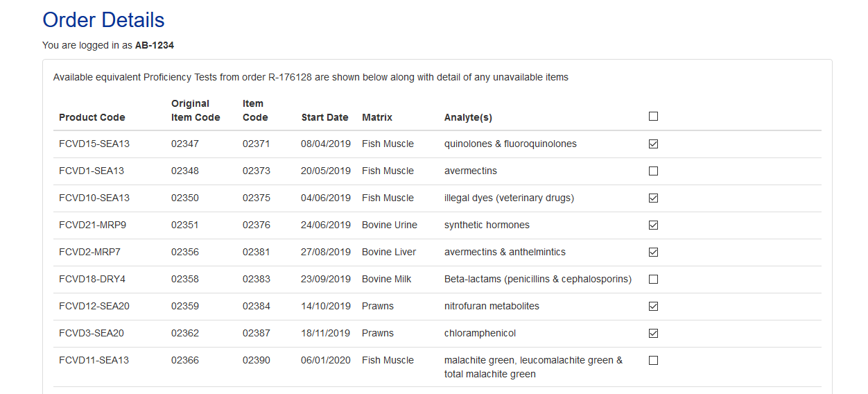
Task: Click the Matrix column header
Action: pos(377,117)
